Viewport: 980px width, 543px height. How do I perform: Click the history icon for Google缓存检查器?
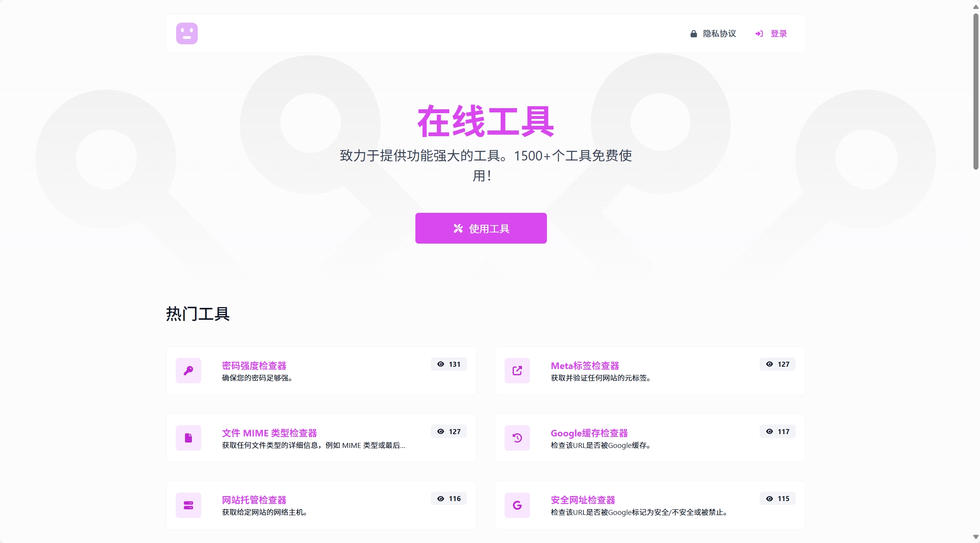[x=517, y=438]
